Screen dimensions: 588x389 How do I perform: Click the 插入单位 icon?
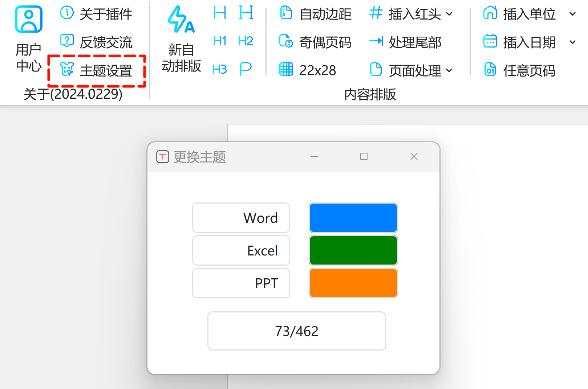490,13
